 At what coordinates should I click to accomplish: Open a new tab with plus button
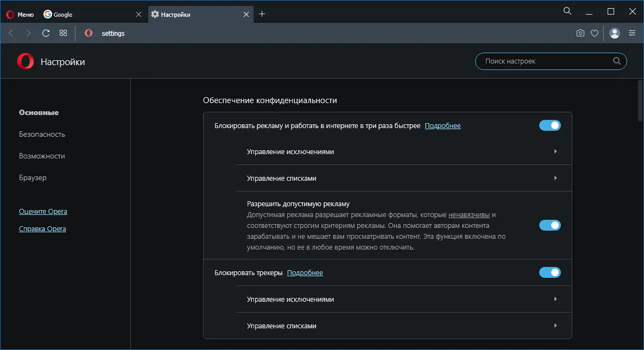pyautogui.click(x=262, y=15)
